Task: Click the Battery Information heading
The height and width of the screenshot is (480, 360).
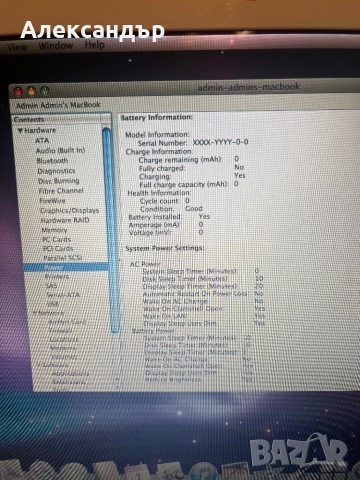Action: [156, 117]
